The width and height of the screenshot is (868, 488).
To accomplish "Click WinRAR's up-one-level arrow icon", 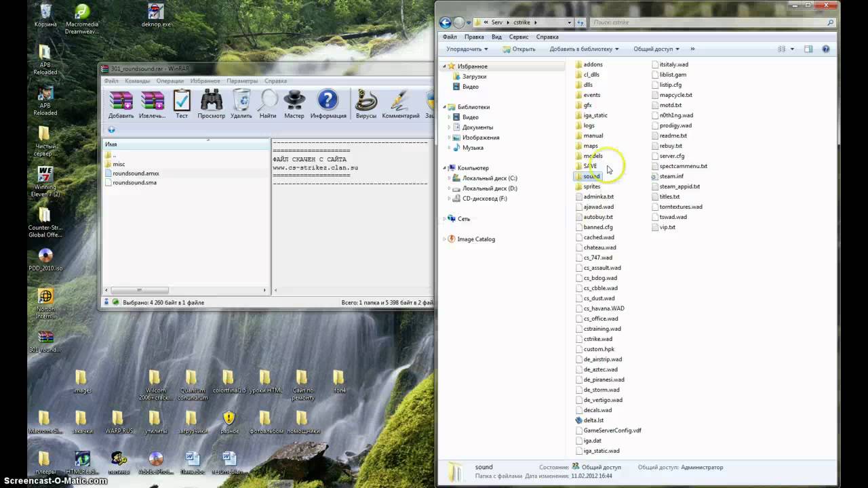I will coord(111,129).
